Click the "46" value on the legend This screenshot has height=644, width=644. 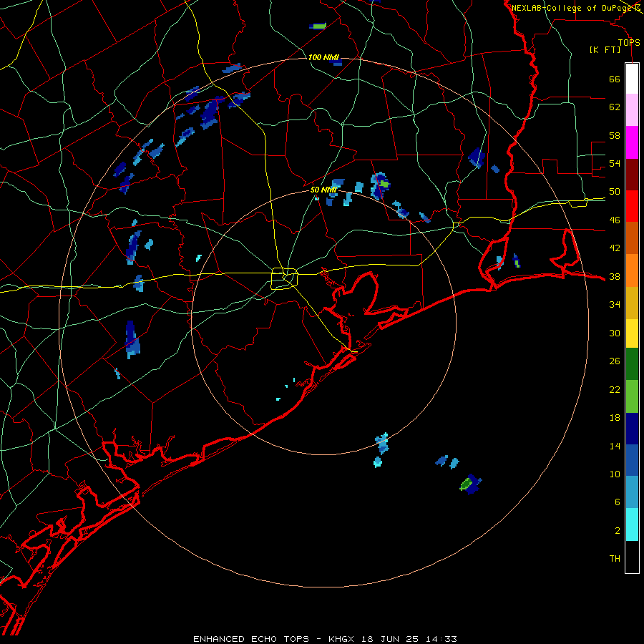[615, 220]
